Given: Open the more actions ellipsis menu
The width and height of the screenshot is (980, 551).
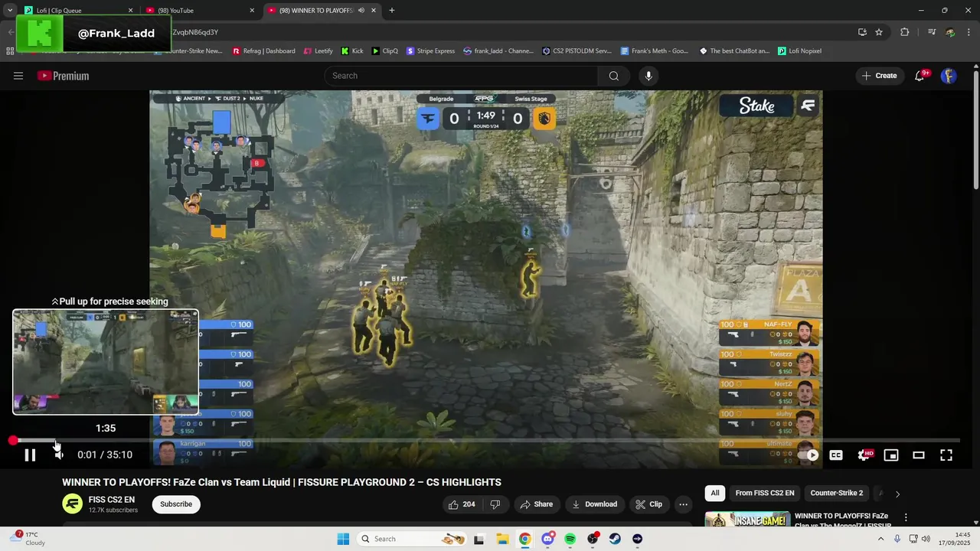Looking at the screenshot, I should tap(684, 504).
